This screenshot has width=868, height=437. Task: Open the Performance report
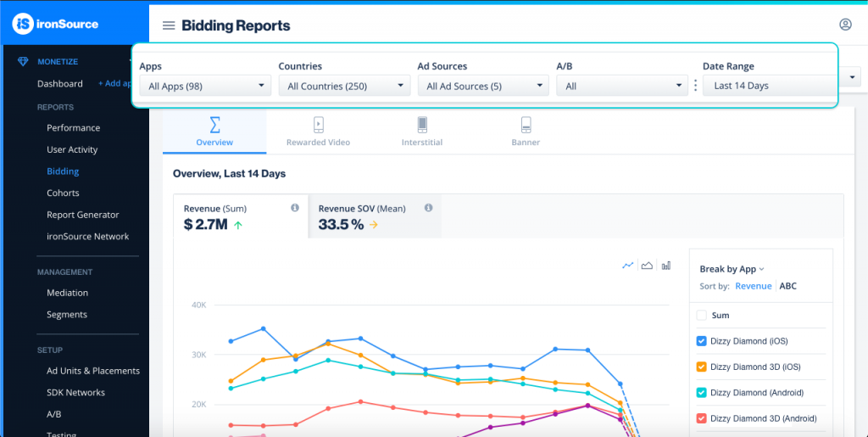[74, 128]
